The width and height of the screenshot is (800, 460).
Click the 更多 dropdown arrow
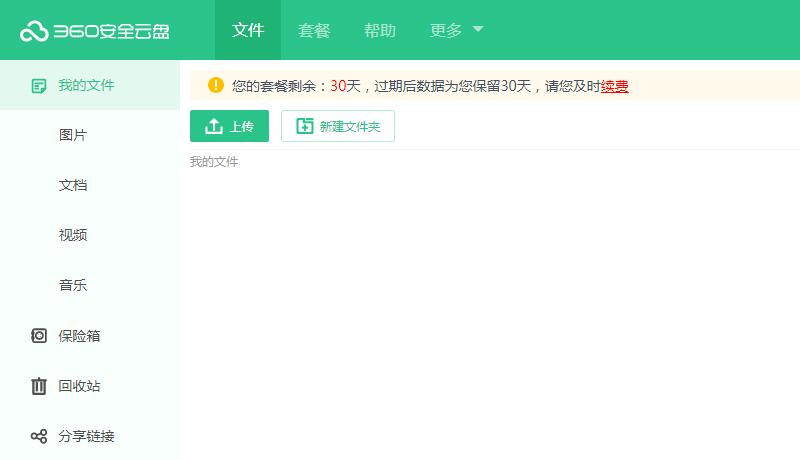pyautogui.click(x=478, y=29)
